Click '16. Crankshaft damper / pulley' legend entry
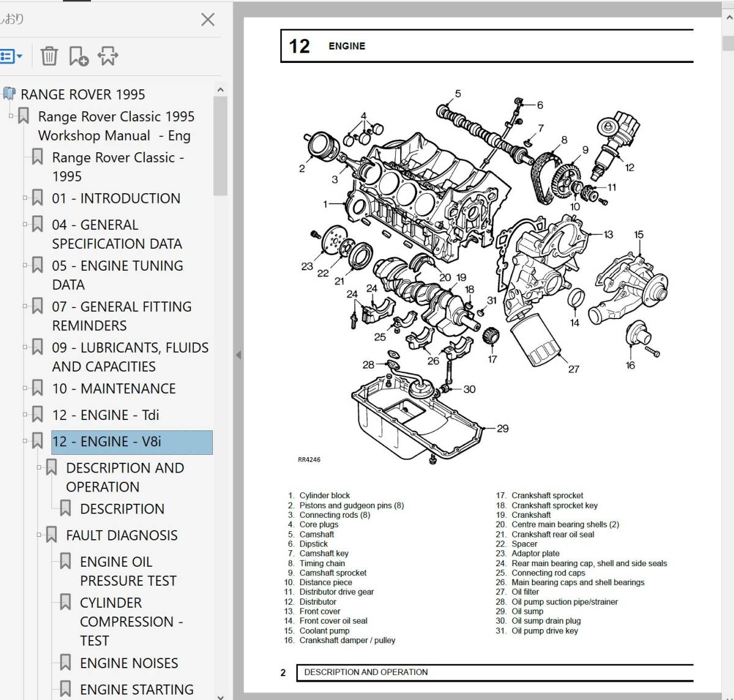Screen dimensions: 734x700 340,640
